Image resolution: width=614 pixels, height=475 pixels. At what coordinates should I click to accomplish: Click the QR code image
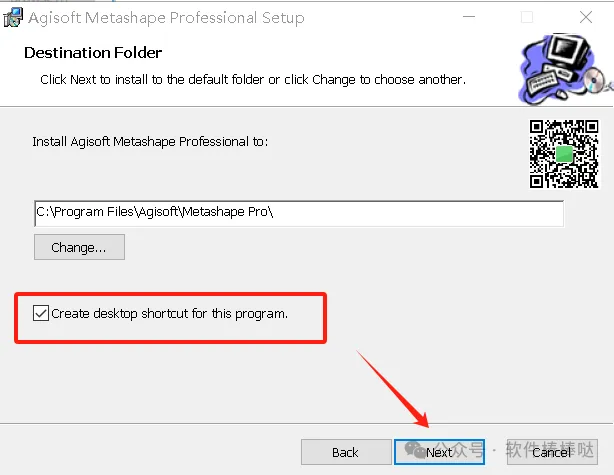coord(564,154)
